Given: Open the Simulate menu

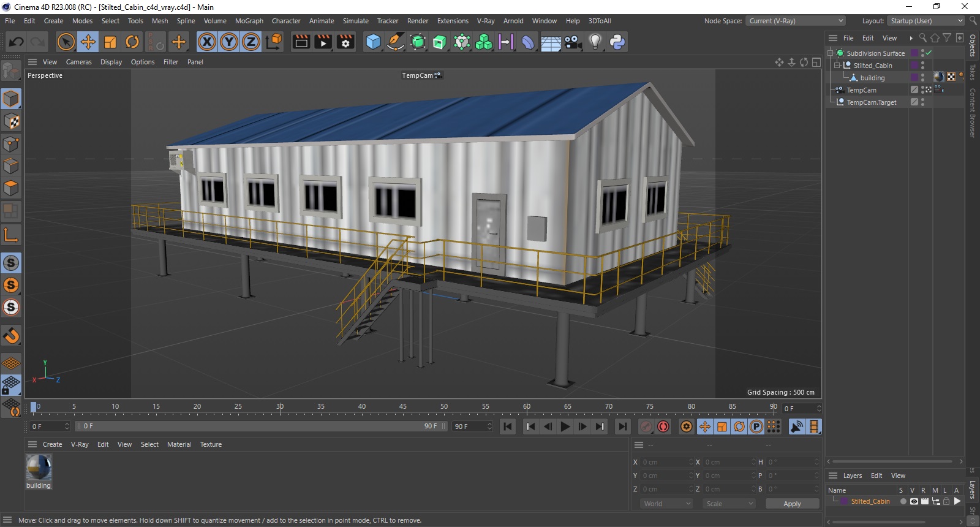Looking at the screenshot, I should click(x=356, y=21).
